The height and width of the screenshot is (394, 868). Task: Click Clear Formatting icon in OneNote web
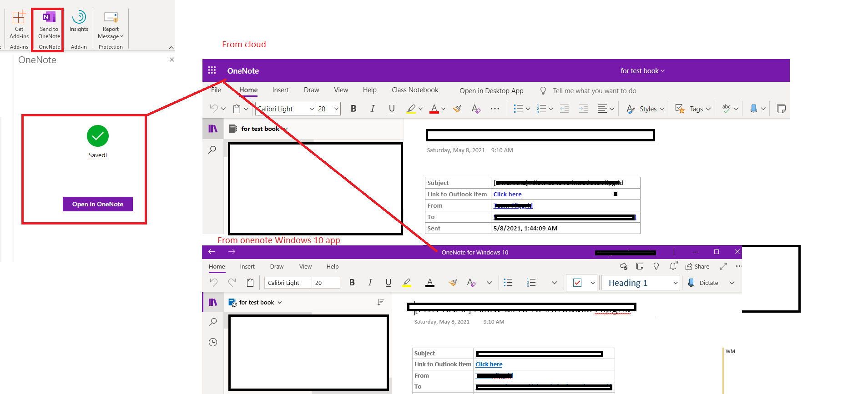point(476,109)
